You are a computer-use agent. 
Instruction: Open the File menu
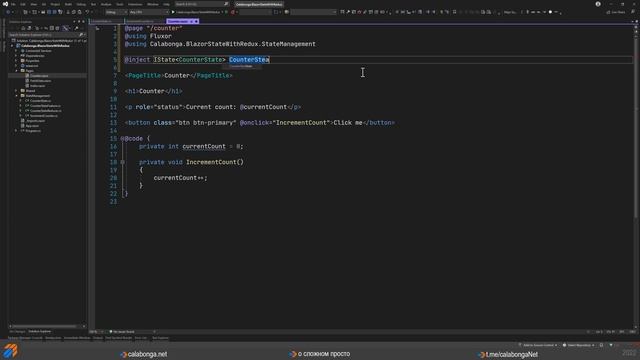[13, 4]
